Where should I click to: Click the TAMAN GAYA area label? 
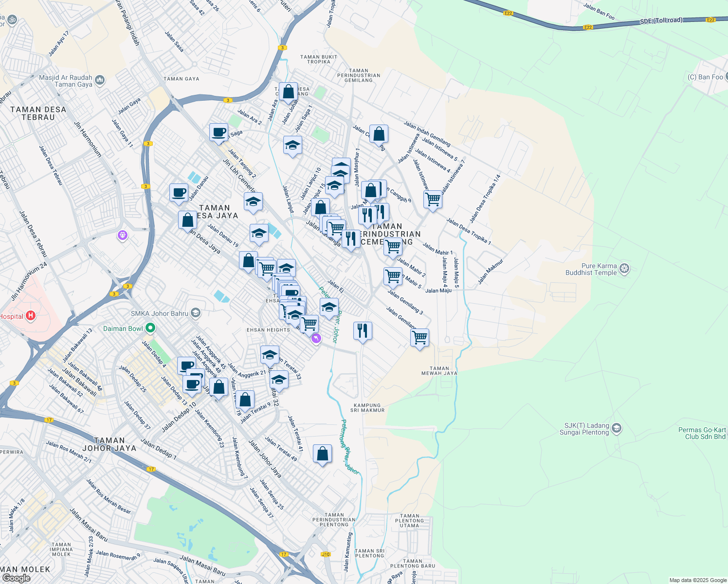pos(182,79)
